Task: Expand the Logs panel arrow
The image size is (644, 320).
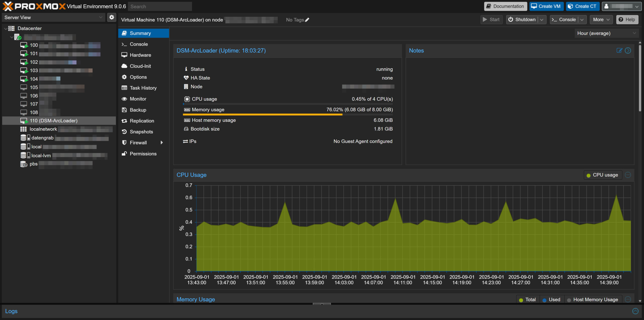Action: (635, 311)
